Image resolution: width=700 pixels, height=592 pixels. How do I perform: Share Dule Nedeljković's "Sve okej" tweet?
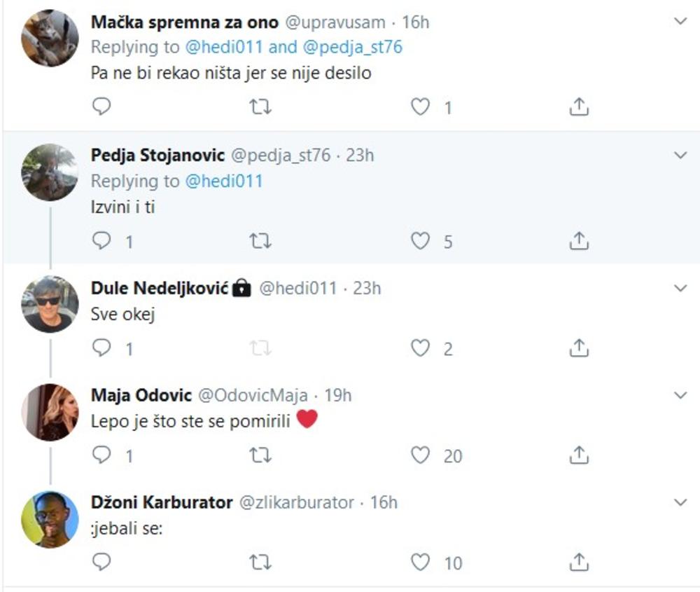[578, 348]
